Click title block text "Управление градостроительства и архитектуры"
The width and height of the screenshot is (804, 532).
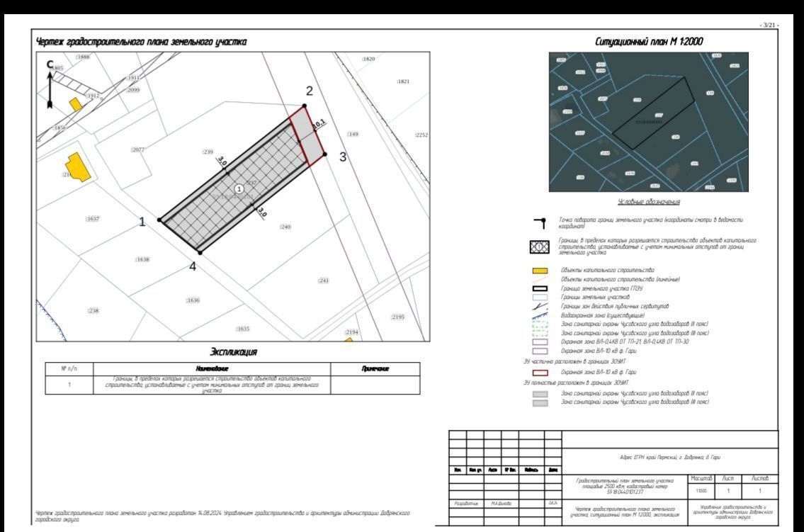coord(732,512)
